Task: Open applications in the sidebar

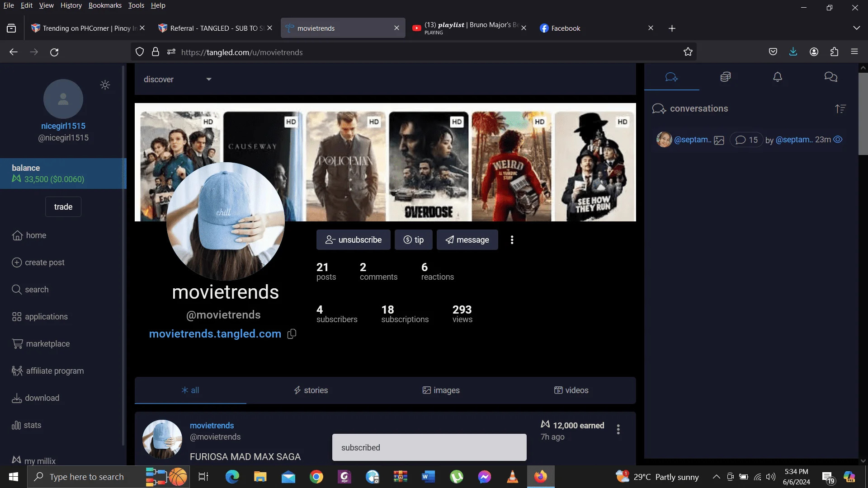Action: tap(40, 317)
